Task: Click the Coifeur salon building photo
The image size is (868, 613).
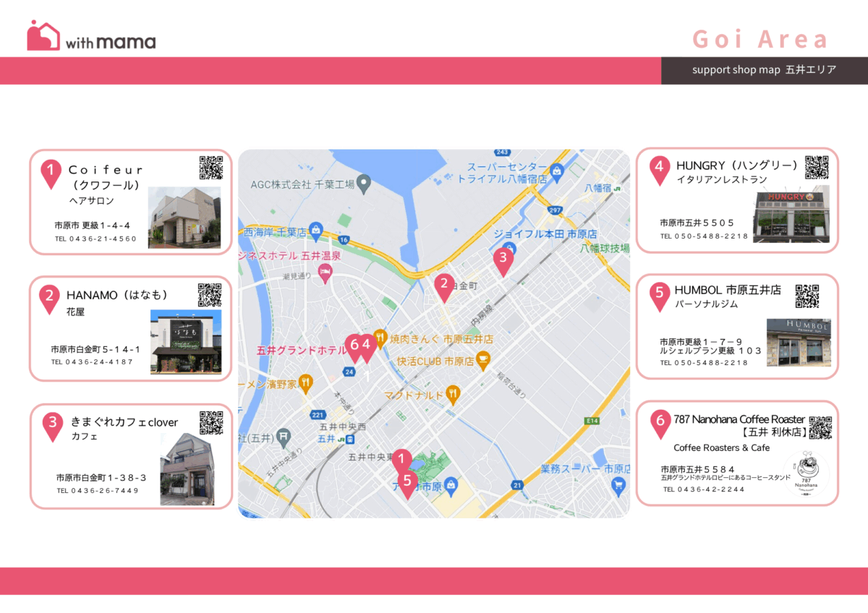Action: click(184, 218)
